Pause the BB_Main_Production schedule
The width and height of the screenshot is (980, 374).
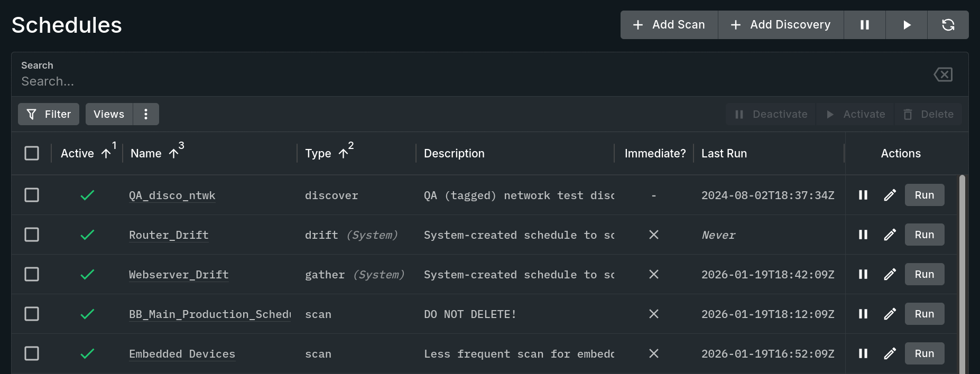coord(863,314)
